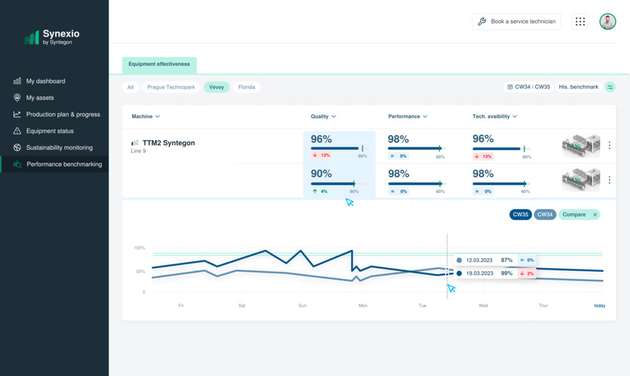Click the wrench icon in the header
The image size is (630, 376).
click(x=482, y=21)
